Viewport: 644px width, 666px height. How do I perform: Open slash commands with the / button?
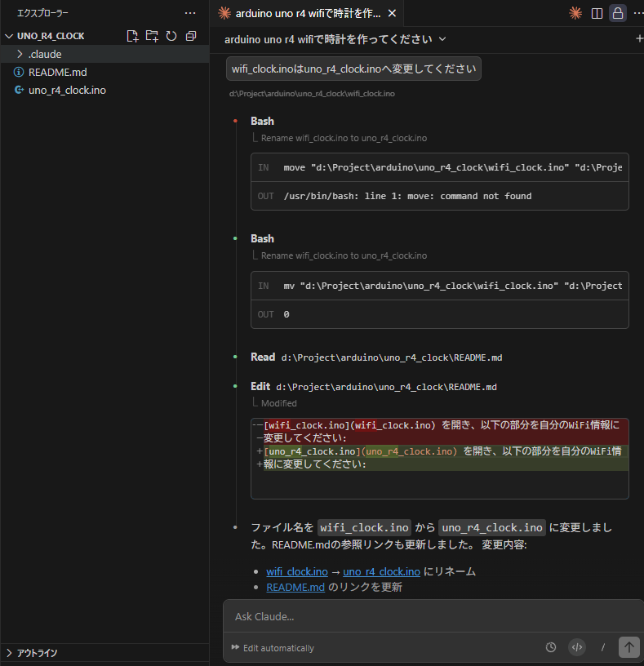click(603, 647)
